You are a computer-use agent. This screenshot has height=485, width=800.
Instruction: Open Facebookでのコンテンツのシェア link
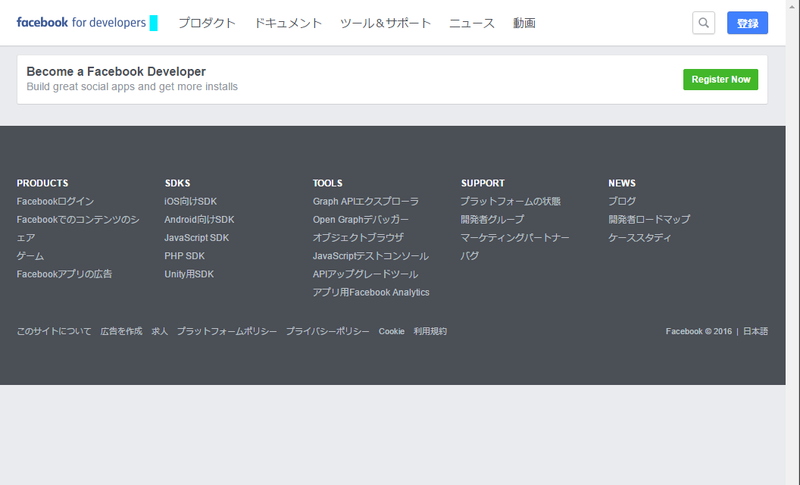(x=78, y=228)
